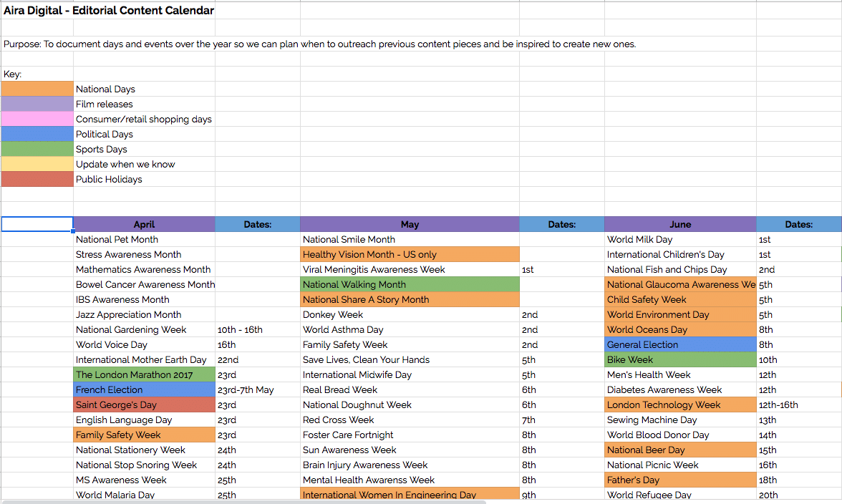Select the National Fish and Chips Day cell
This screenshot has height=504, width=842.
[680, 269]
